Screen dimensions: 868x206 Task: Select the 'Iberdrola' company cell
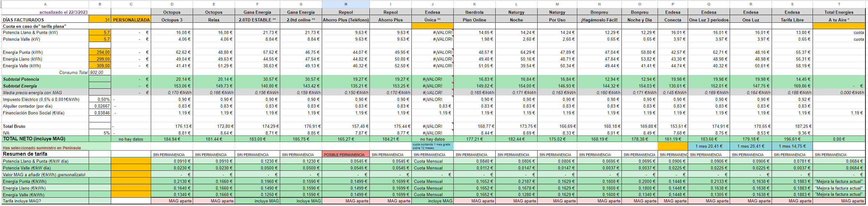tap(475, 12)
